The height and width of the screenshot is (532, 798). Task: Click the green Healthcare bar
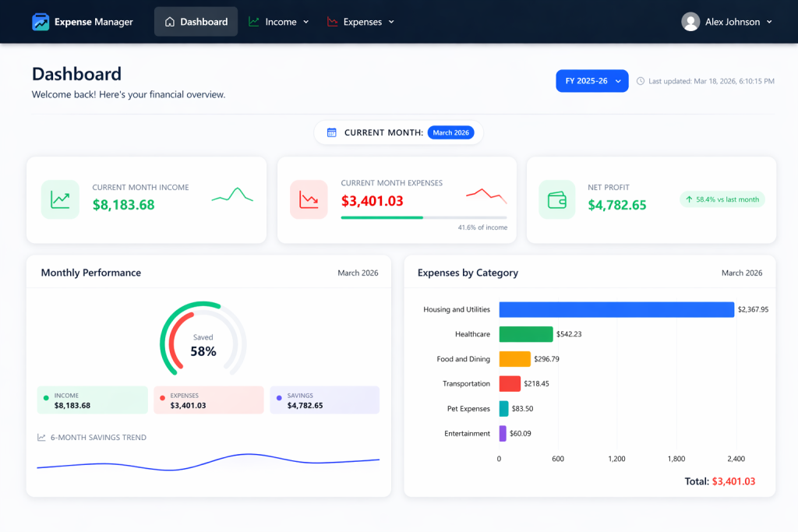point(526,334)
